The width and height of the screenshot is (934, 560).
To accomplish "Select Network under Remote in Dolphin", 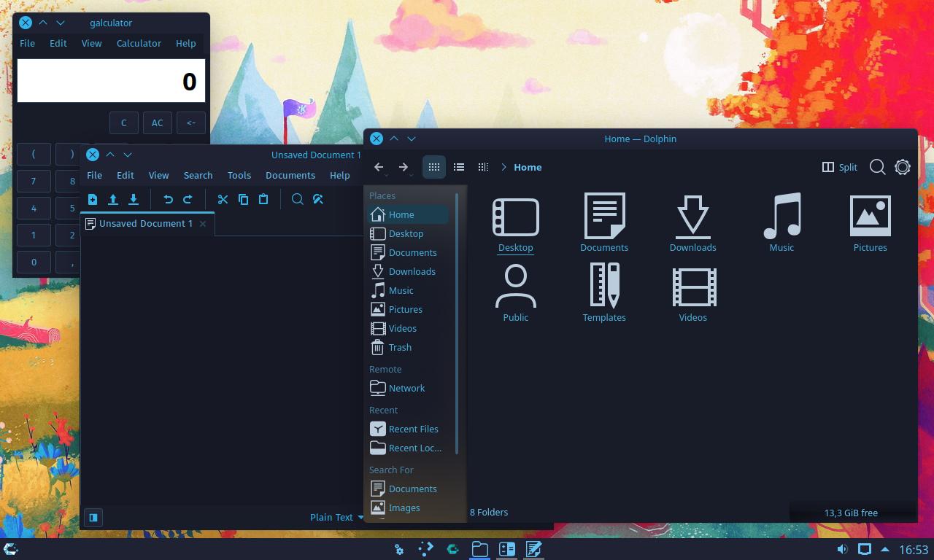I will point(409,388).
